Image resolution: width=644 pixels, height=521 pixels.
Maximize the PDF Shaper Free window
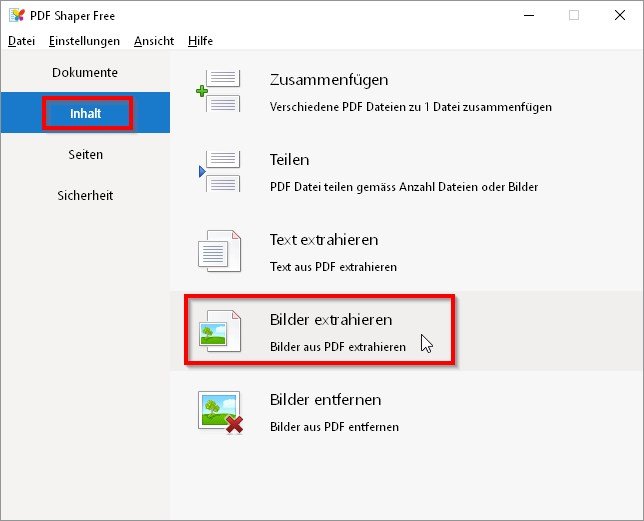tap(574, 16)
